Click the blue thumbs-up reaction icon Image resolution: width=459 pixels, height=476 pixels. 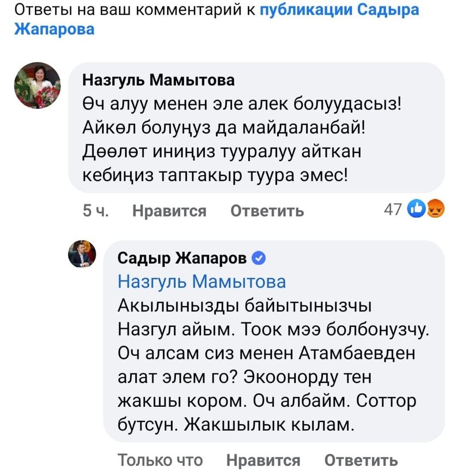coord(417,209)
